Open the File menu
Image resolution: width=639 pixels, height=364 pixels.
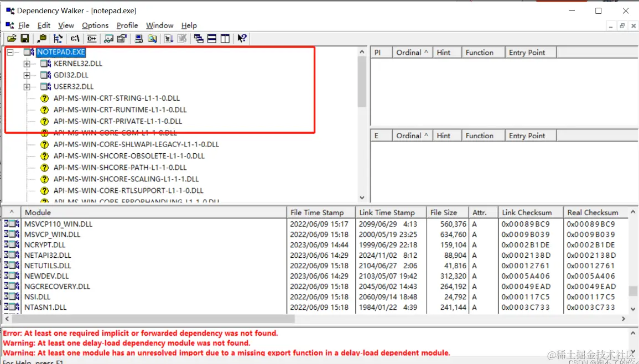(24, 25)
